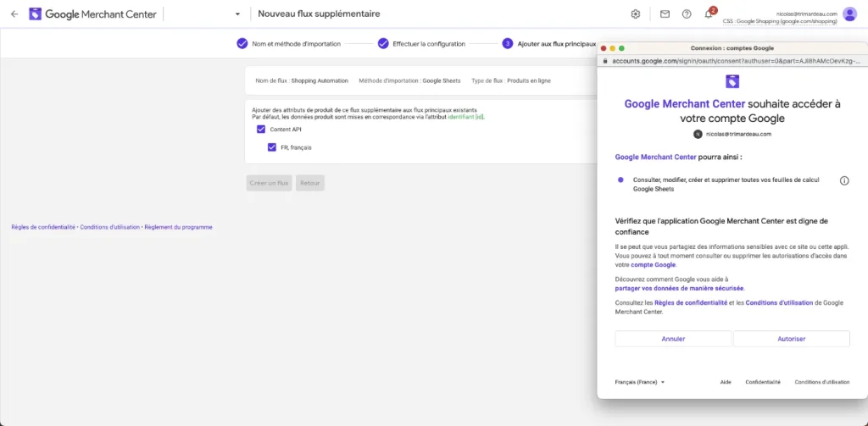Open the identifiant [id] link
868x426 pixels.
pos(466,117)
